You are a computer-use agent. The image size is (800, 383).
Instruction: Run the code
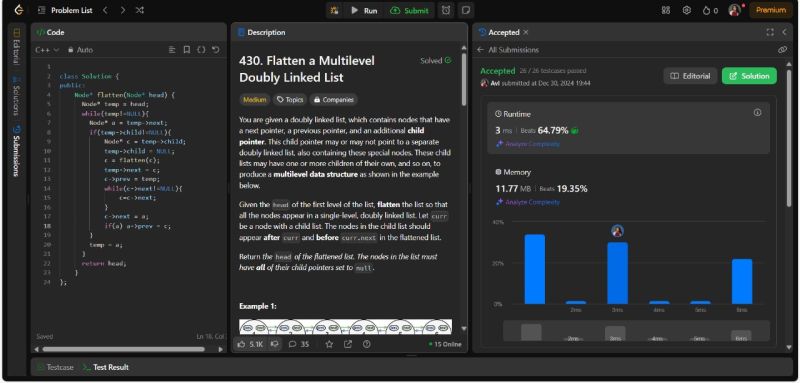364,10
